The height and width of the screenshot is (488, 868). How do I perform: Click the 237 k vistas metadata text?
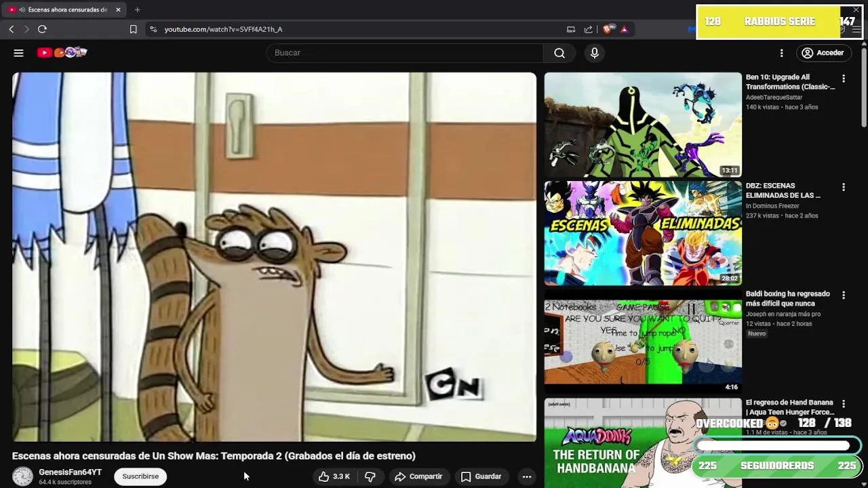[x=762, y=216]
